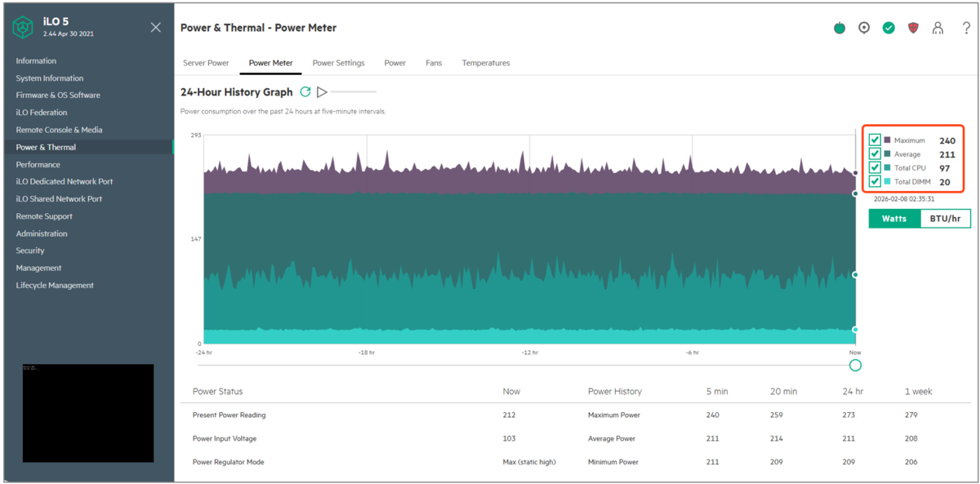
Task: Open help with question mark icon
Action: pyautogui.click(x=966, y=28)
